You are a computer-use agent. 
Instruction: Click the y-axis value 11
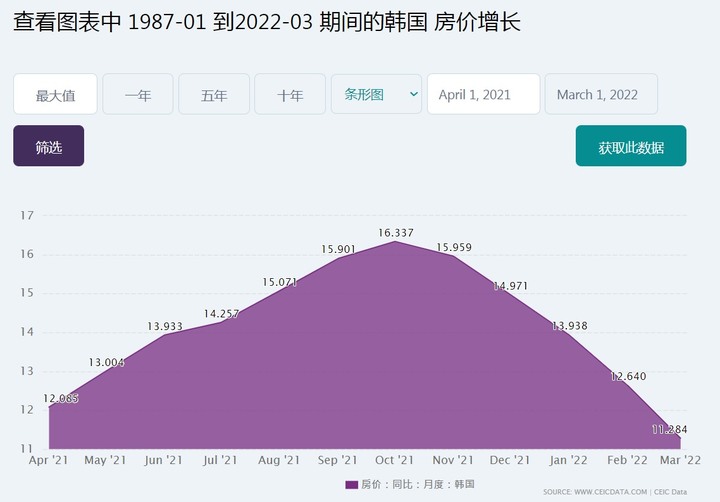pos(27,449)
